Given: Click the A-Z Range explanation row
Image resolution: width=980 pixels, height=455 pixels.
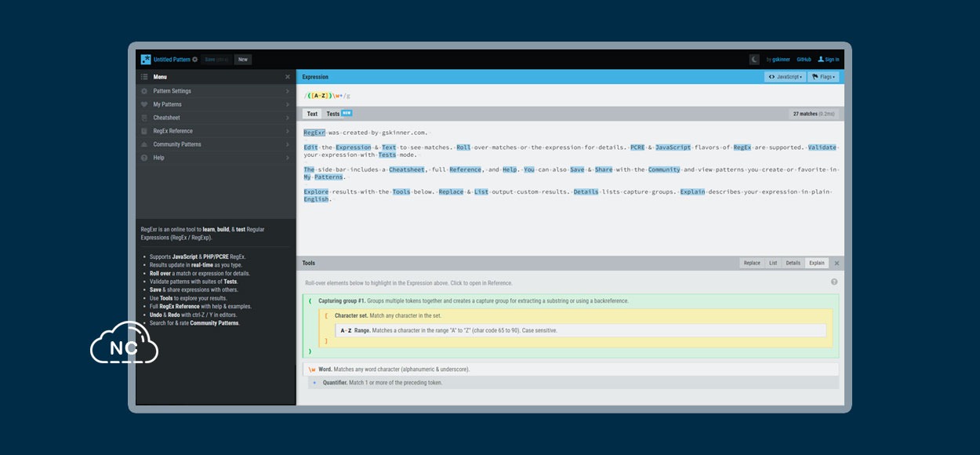Looking at the screenshot, I should [581, 330].
